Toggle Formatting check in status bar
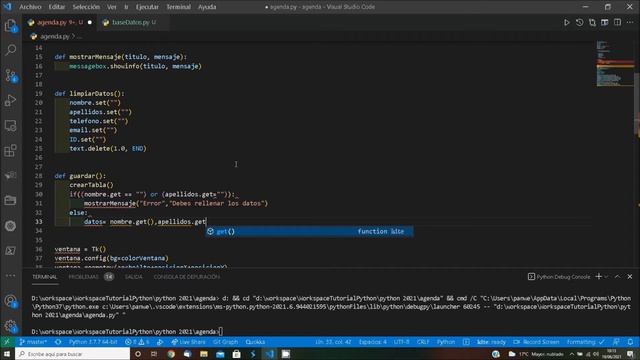 (x=585, y=342)
